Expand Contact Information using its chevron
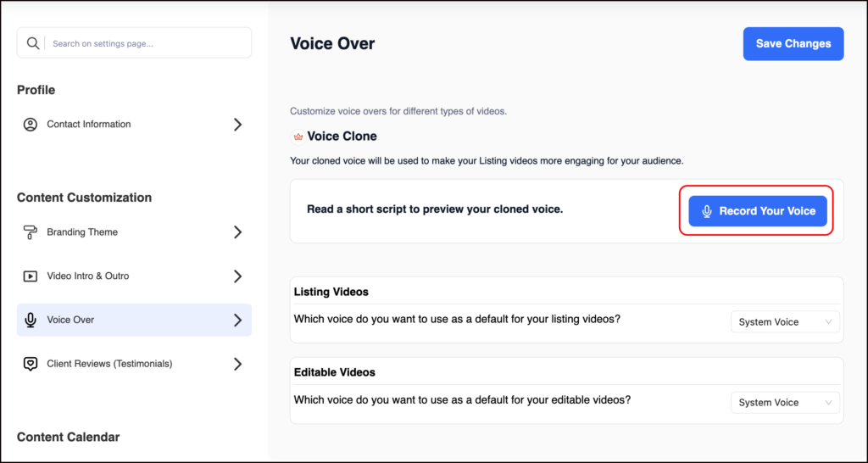This screenshot has height=463, width=868. pos(237,125)
